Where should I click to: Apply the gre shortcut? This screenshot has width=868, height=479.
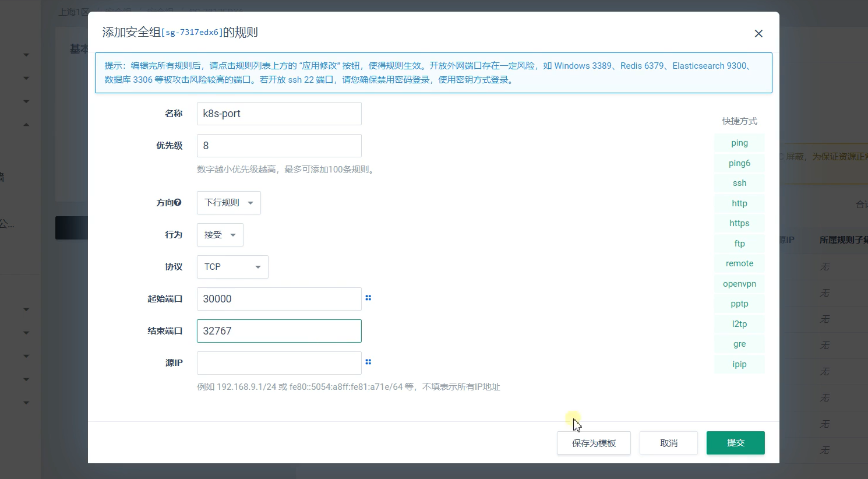tap(739, 344)
